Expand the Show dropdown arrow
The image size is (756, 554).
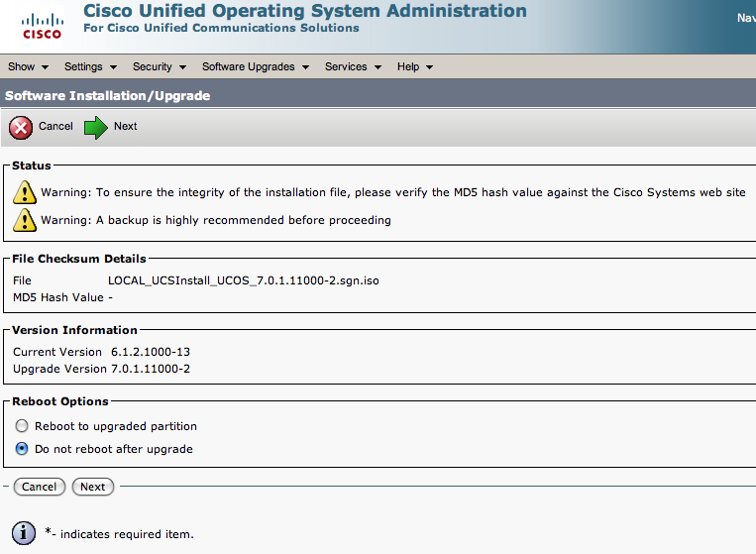45,67
